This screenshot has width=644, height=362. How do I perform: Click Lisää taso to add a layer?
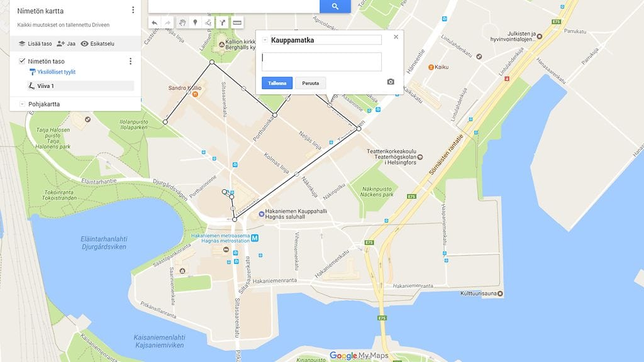(x=35, y=43)
